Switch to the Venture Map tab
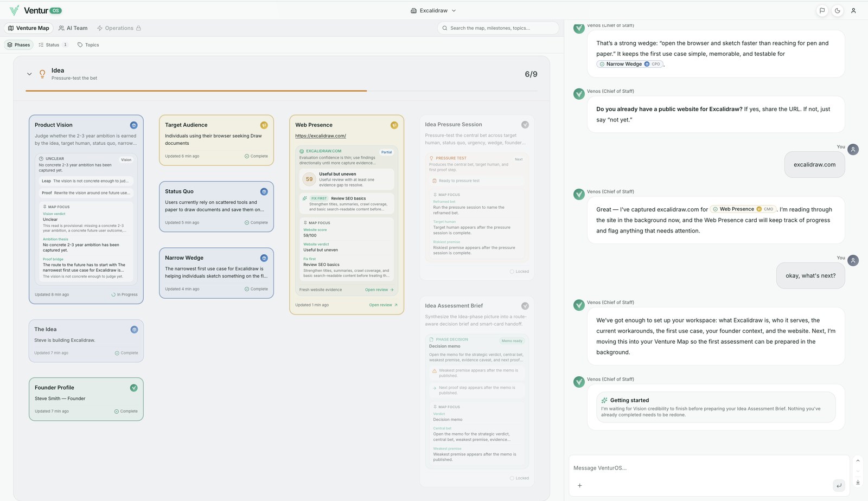 (x=29, y=28)
